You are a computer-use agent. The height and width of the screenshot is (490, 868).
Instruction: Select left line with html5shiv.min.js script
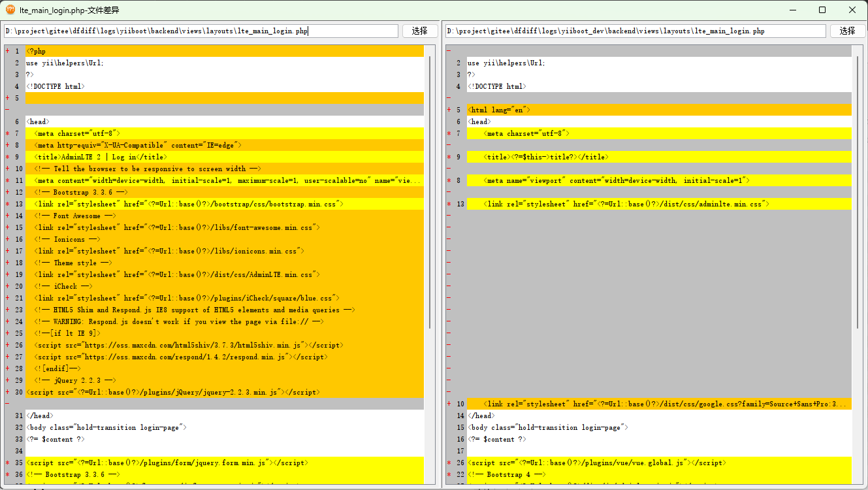(225, 345)
